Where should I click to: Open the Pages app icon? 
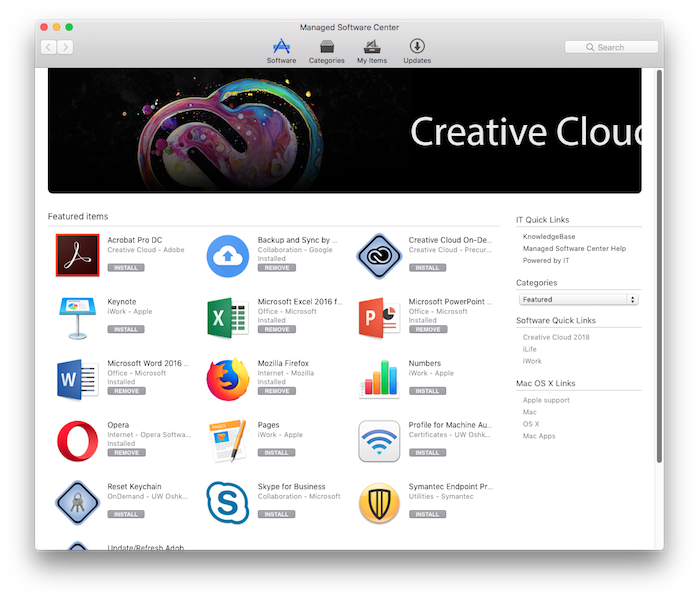[228, 441]
